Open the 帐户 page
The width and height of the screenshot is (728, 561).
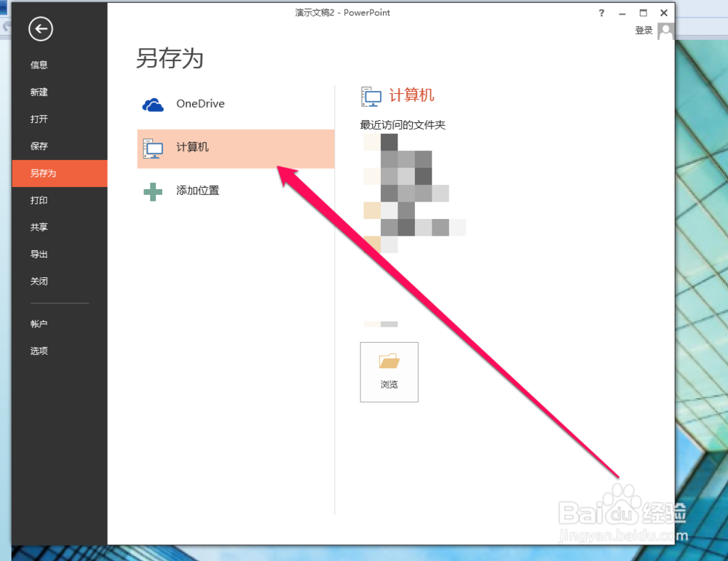tap(39, 324)
